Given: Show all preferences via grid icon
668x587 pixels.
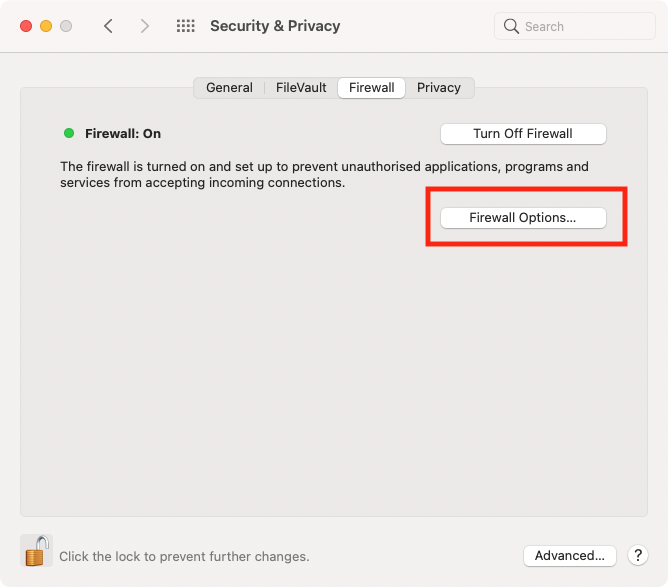Looking at the screenshot, I should (186, 26).
